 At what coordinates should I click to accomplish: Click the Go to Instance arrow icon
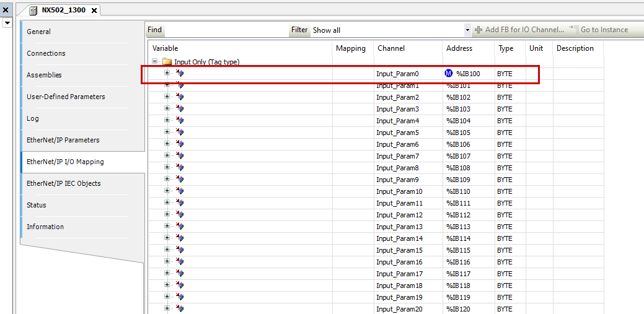[573, 29]
